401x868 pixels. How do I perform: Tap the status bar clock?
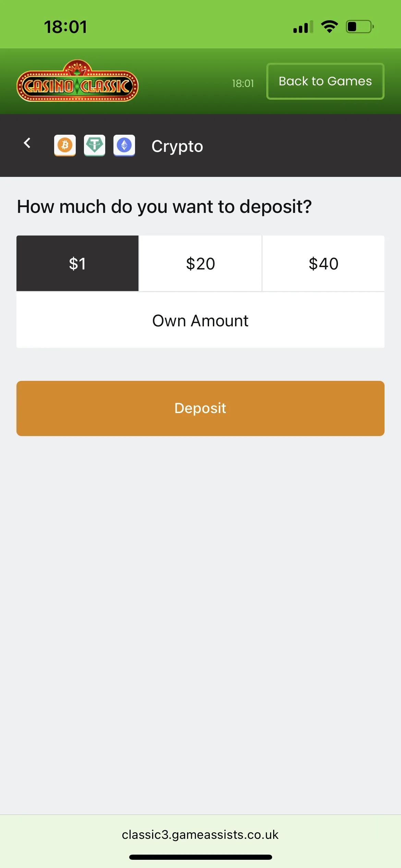[x=65, y=27]
